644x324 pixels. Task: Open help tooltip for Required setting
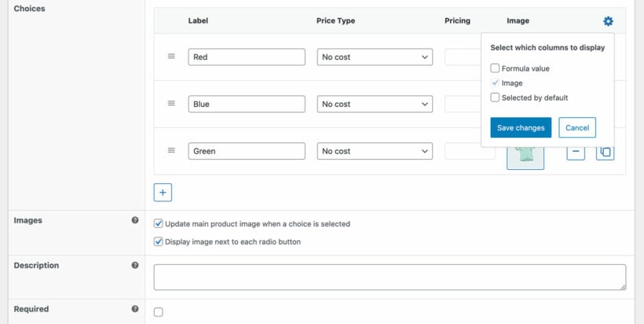coord(135,309)
